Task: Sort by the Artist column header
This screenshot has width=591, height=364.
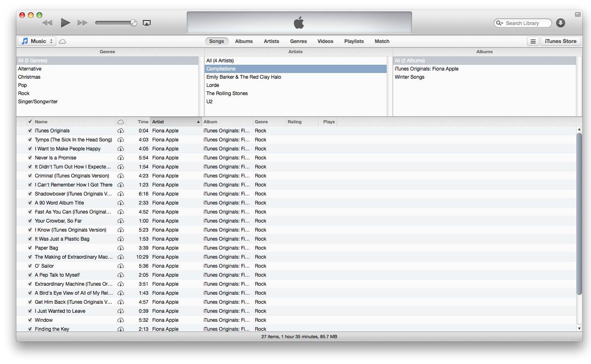Action: 176,122
